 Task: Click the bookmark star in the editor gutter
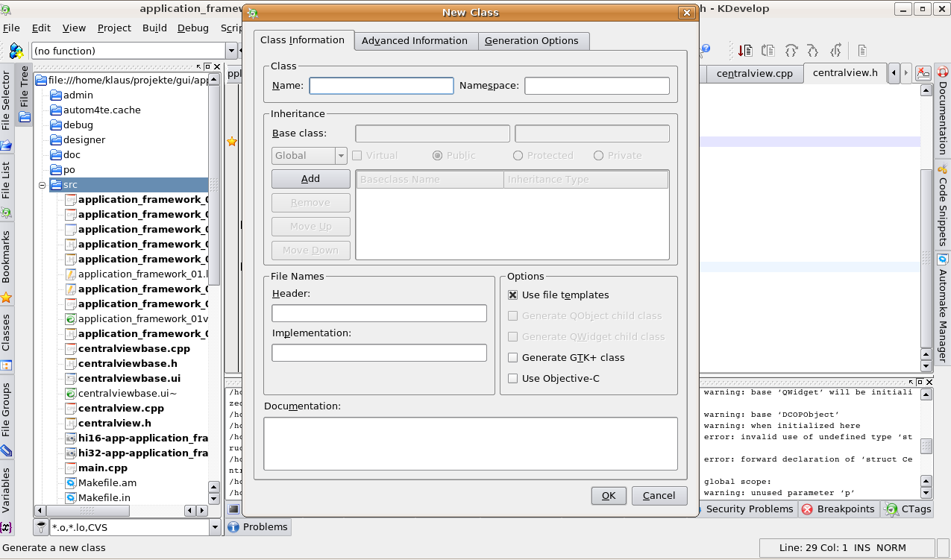pos(232,141)
